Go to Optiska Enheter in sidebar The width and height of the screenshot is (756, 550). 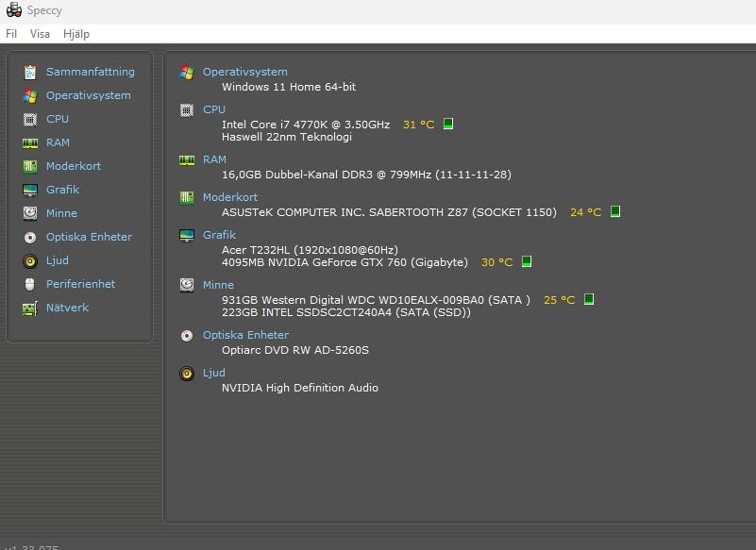[89, 237]
